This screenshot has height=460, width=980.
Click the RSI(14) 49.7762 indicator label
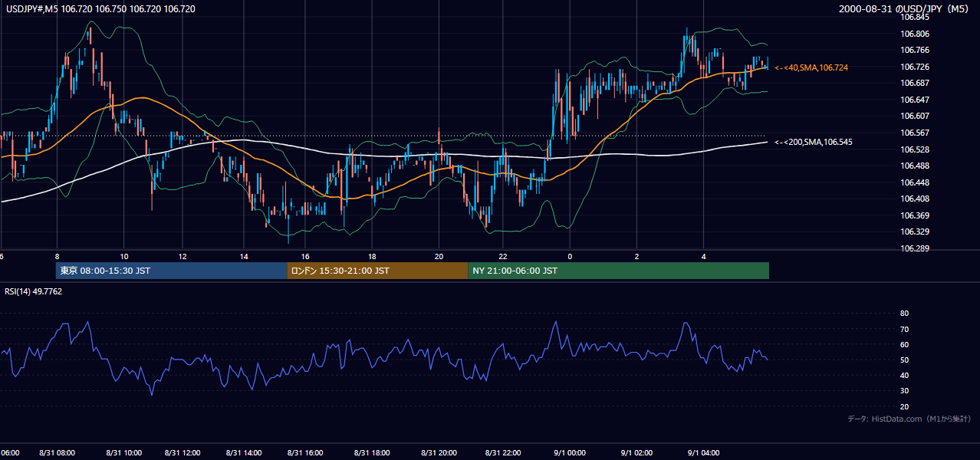click(34, 291)
